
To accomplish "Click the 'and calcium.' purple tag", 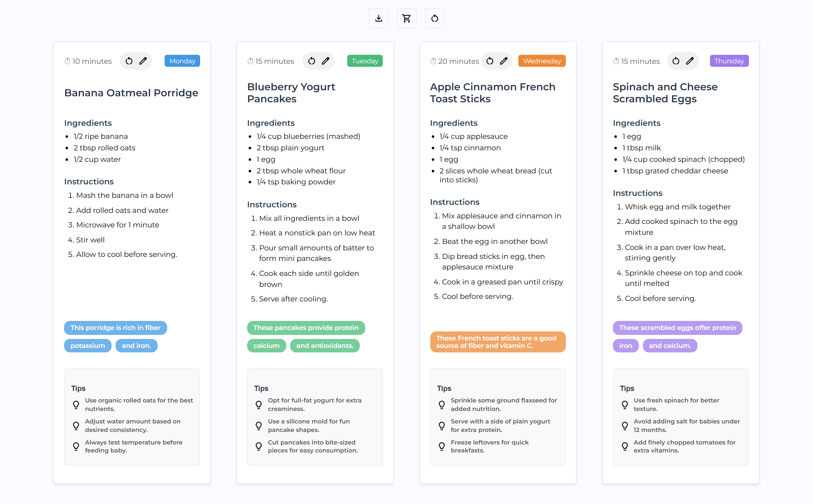I will click(x=670, y=346).
